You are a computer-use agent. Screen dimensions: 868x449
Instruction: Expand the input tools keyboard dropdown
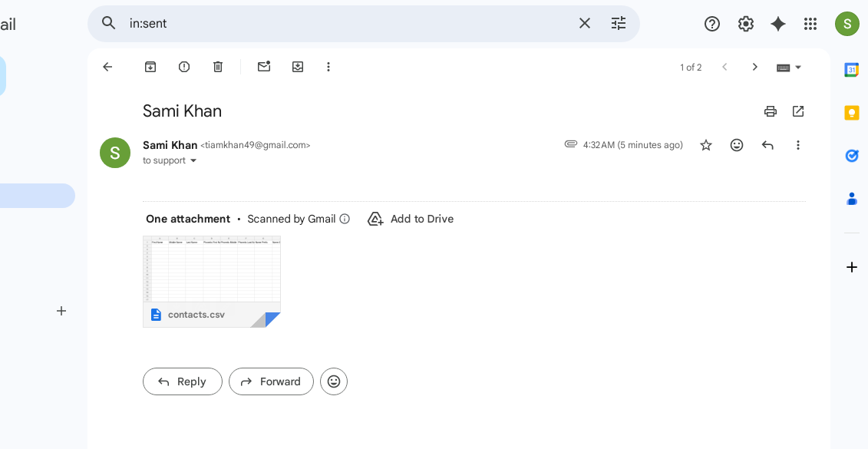[797, 67]
